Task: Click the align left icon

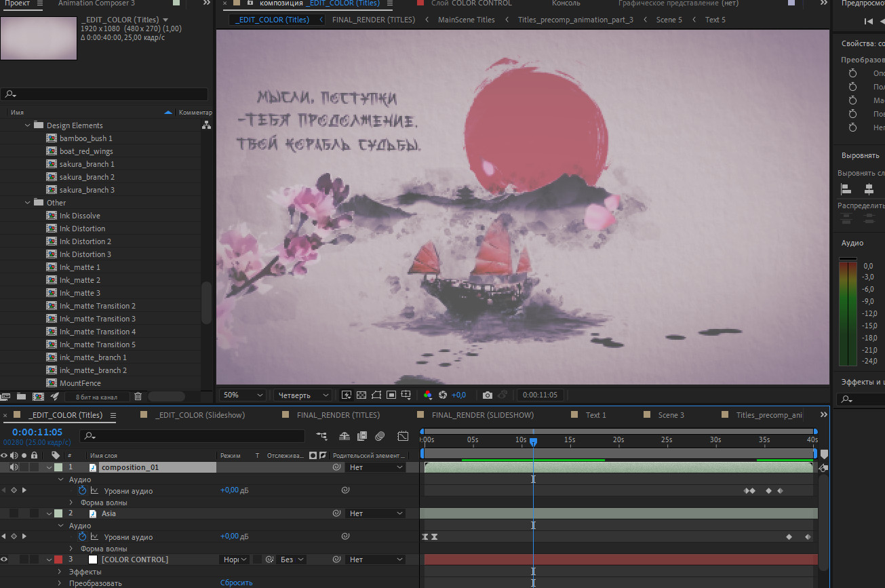Action: point(846,189)
